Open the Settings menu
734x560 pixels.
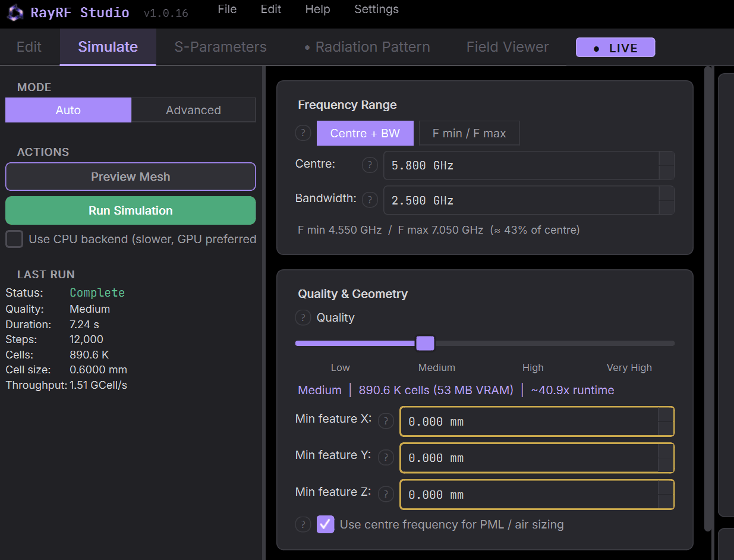point(376,9)
